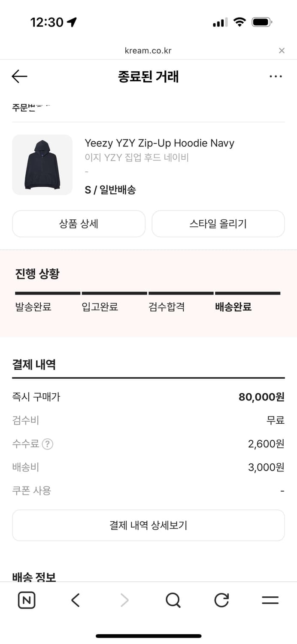Expand the 배송 정보 section
The height and width of the screenshot is (644, 297).
tap(33, 575)
